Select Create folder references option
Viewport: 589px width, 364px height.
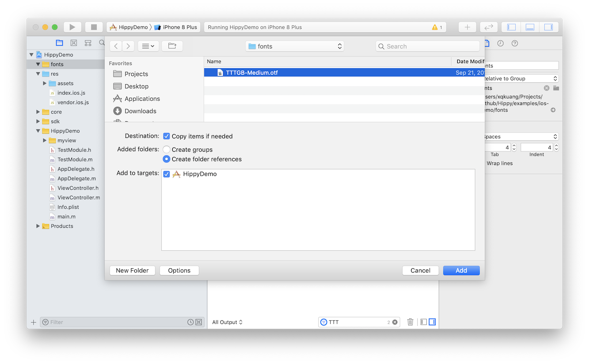click(x=167, y=159)
